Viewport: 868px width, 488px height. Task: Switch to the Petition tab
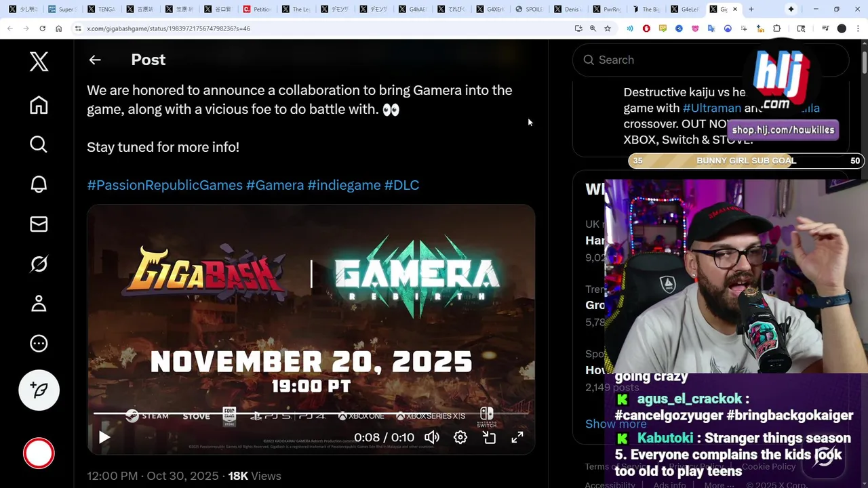coord(258,9)
